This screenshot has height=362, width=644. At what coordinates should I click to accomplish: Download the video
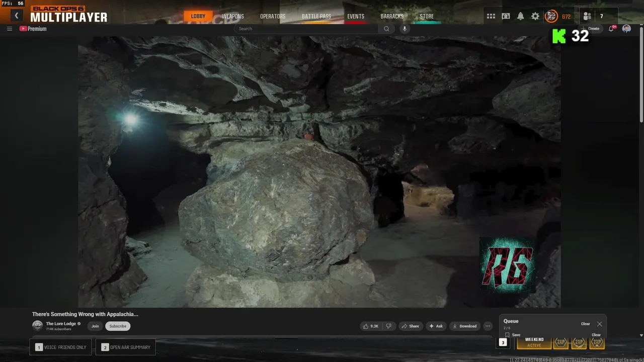point(464,326)
